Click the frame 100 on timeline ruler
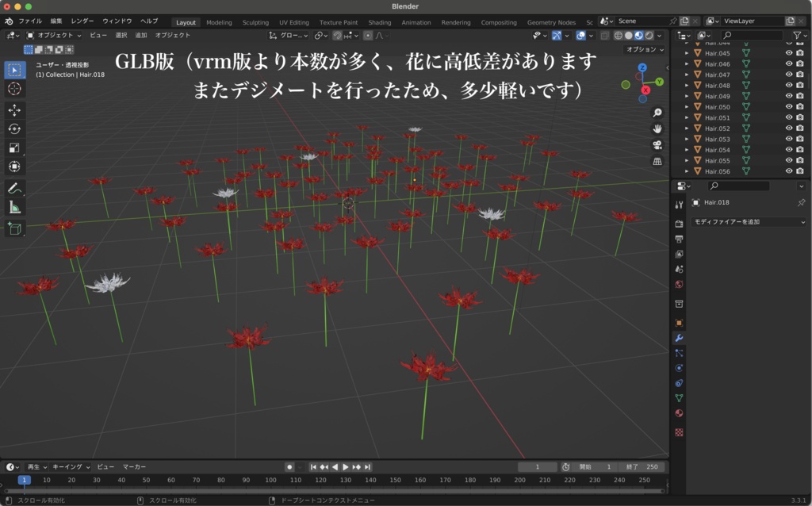Screen dimensions: 812x506 [270, 480]
